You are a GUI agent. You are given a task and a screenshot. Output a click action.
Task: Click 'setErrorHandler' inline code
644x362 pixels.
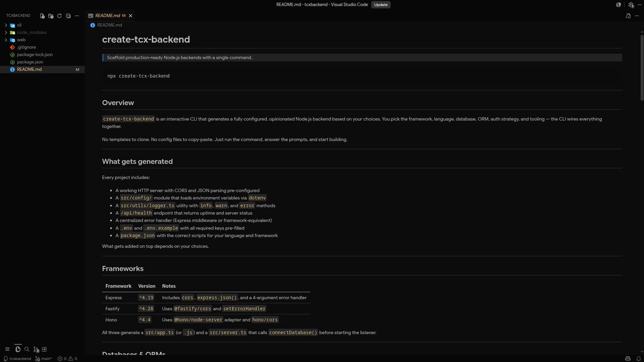pyautogui.click(x=244, y=308)
